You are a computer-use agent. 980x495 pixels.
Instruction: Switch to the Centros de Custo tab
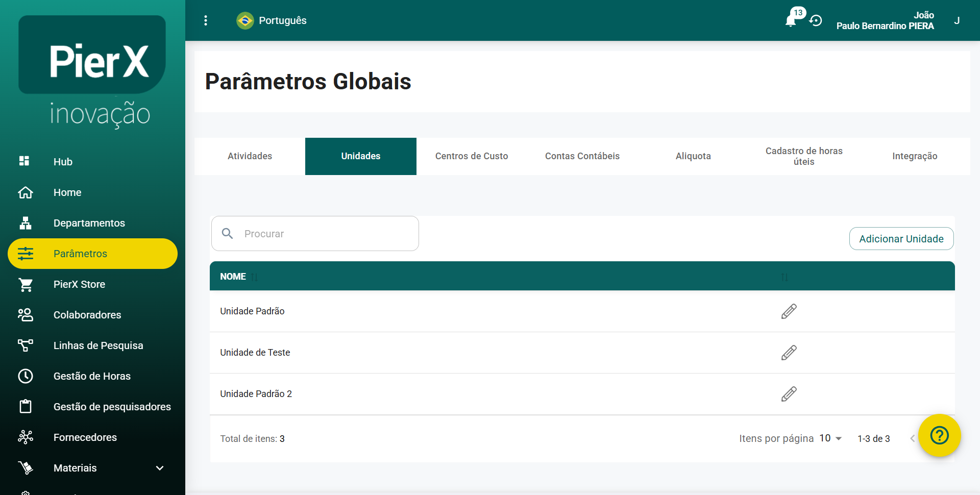point(471,156)
